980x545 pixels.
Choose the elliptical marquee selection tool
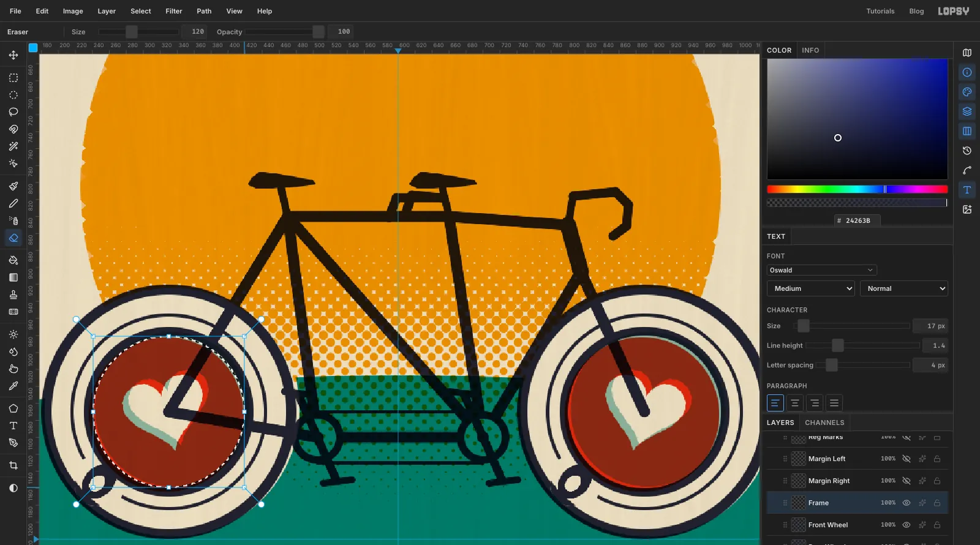pos(13,95)
